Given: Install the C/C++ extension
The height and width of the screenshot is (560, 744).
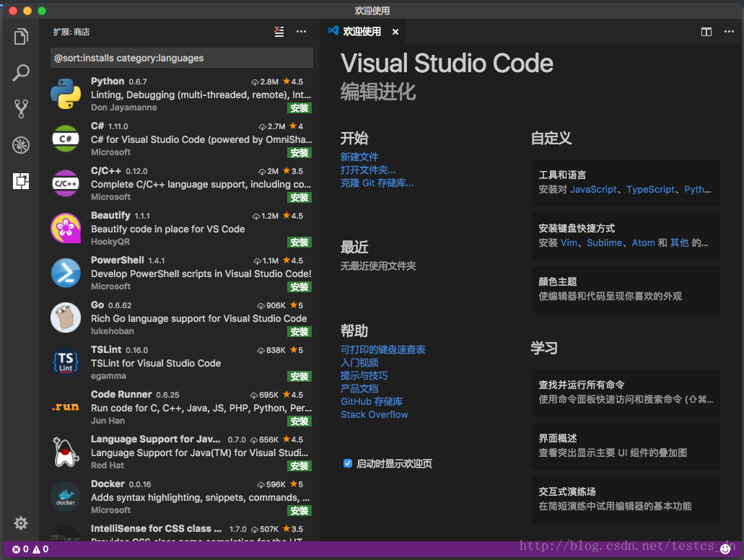Looking at the screenshot, I should coord(299,198).
